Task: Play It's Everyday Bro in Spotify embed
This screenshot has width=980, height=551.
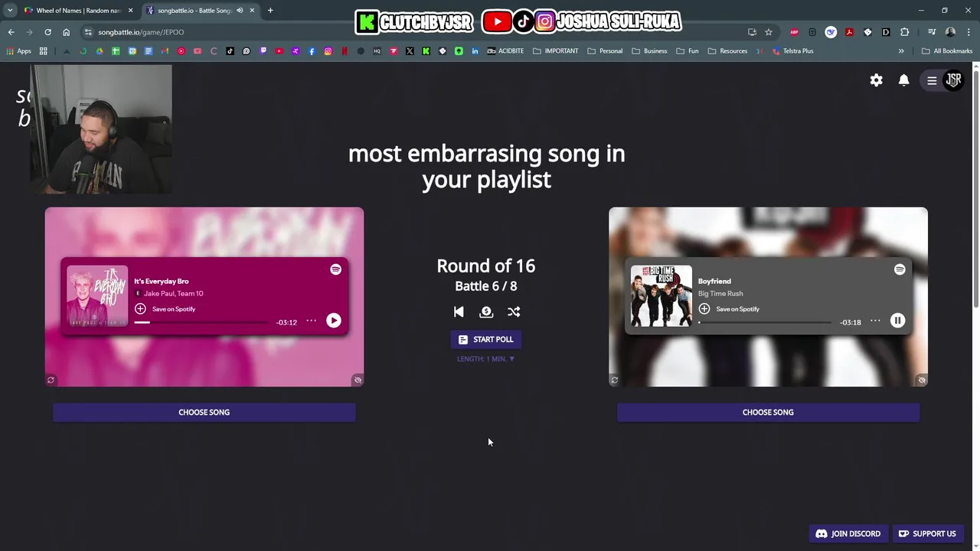Action: tap(334, 321)
